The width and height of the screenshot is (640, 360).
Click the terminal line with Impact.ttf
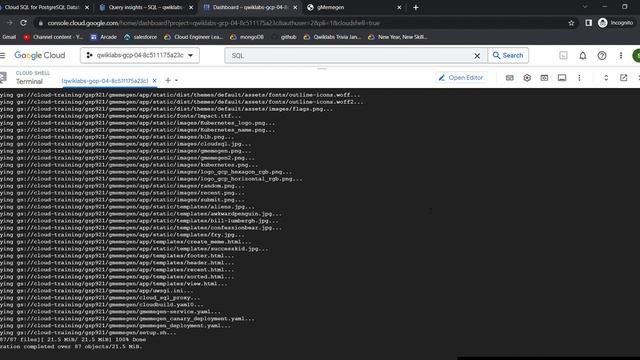coord(120,116)
